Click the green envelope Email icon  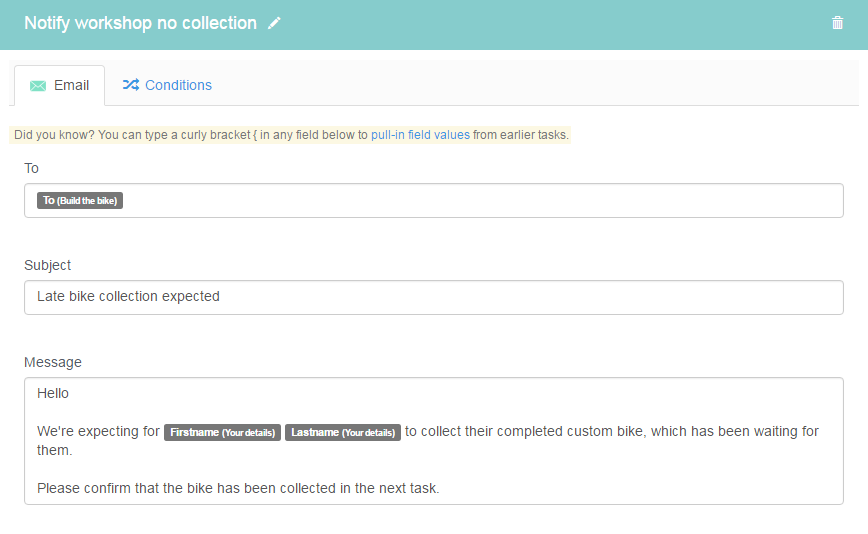coord(38,86)
